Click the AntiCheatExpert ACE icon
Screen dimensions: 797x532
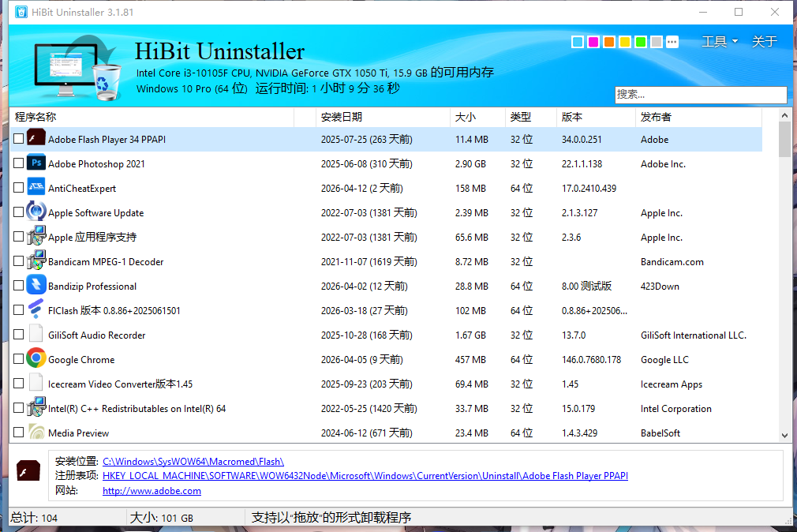click(x=36, y=187)
